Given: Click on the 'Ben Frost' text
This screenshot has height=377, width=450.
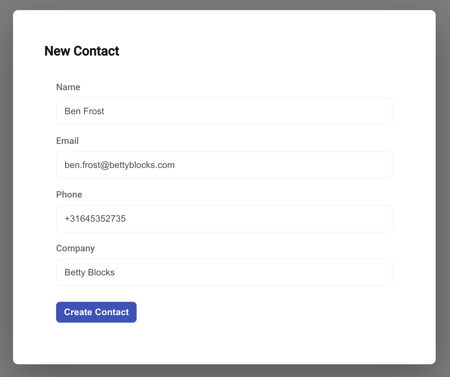Looking at the screenshot, I should tap(84, 111).
